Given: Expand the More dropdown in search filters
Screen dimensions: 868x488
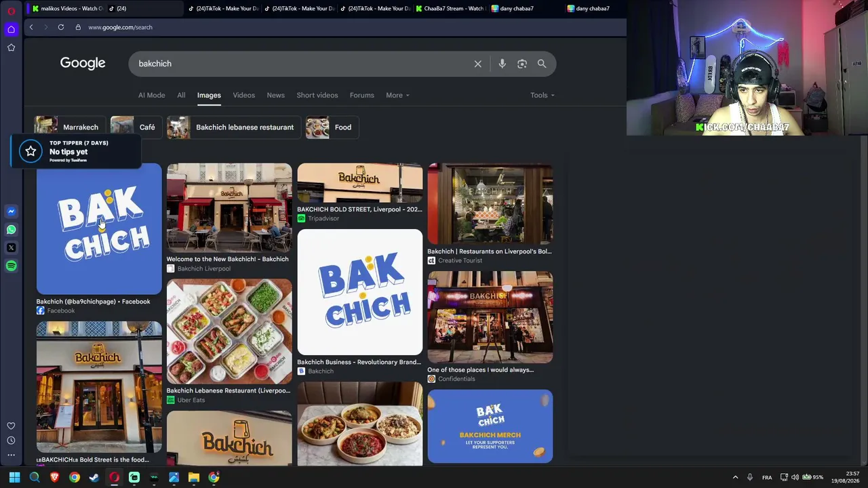Looking at the screenshot, I should (397, 96).
